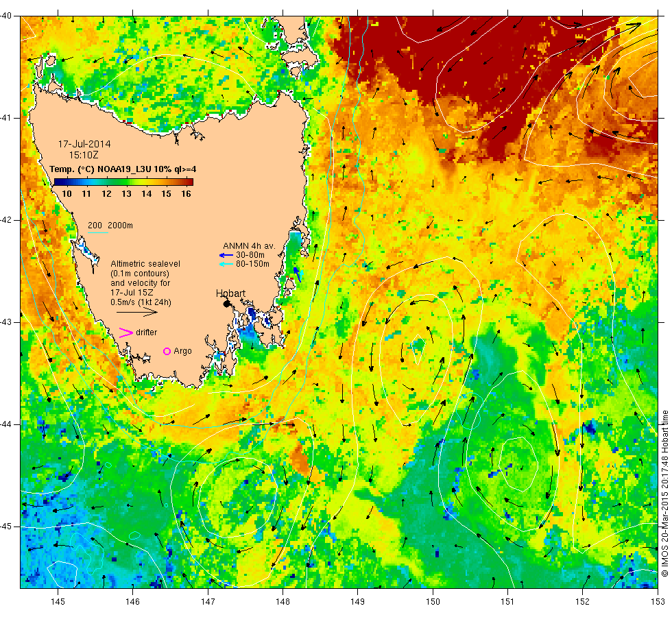Screen dimensions: 672x617
Task: Click longitude axis label 145
Action: coord(58,602)
